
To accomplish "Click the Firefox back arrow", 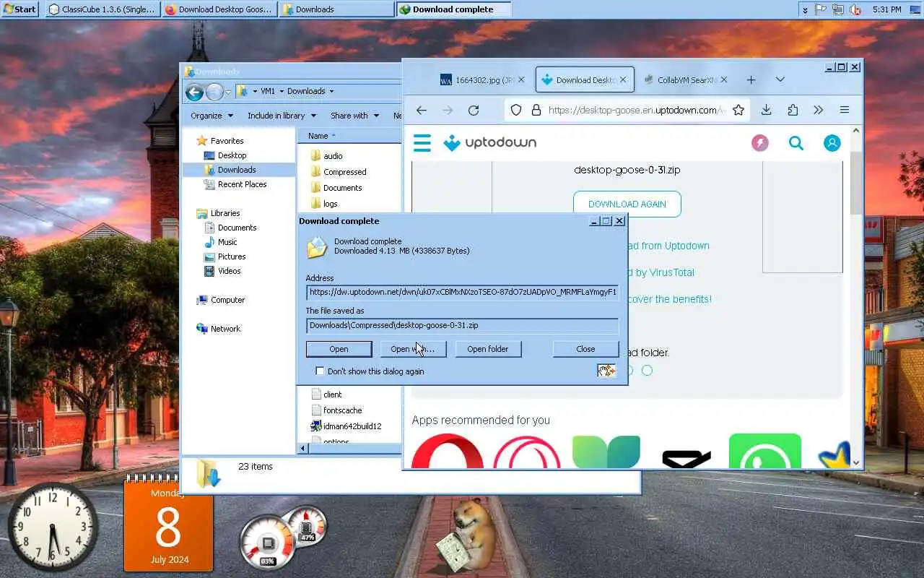I will point(422,110).
